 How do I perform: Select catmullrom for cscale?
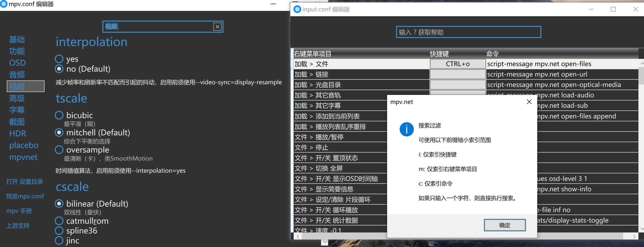click(82, 221)
